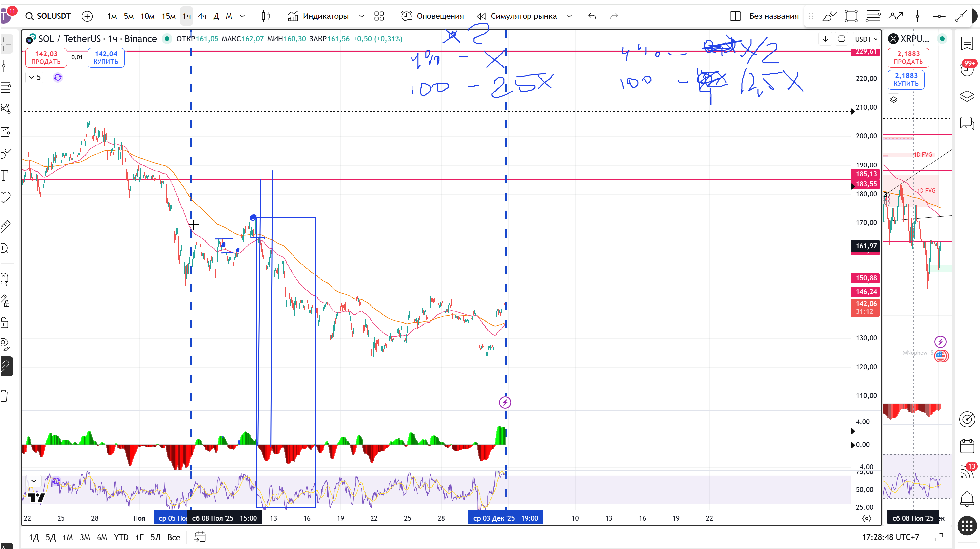Toggle the eye hide-drawings tool
This screenshot has height=549, width=980.
tap(5, 344)
